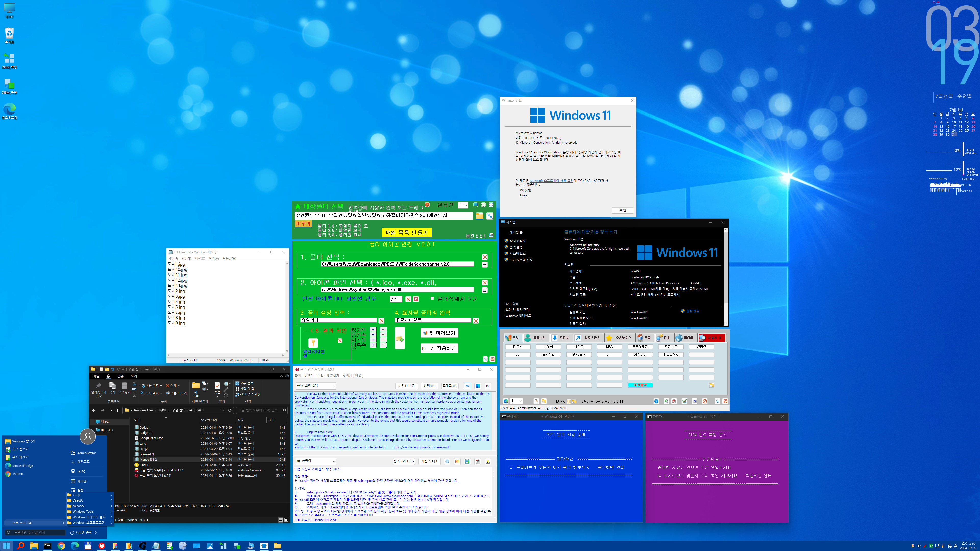Click the plus toggle for 숨김속성 attribute
The width and height of the screenshot is (980, 551).
(373, 335)
